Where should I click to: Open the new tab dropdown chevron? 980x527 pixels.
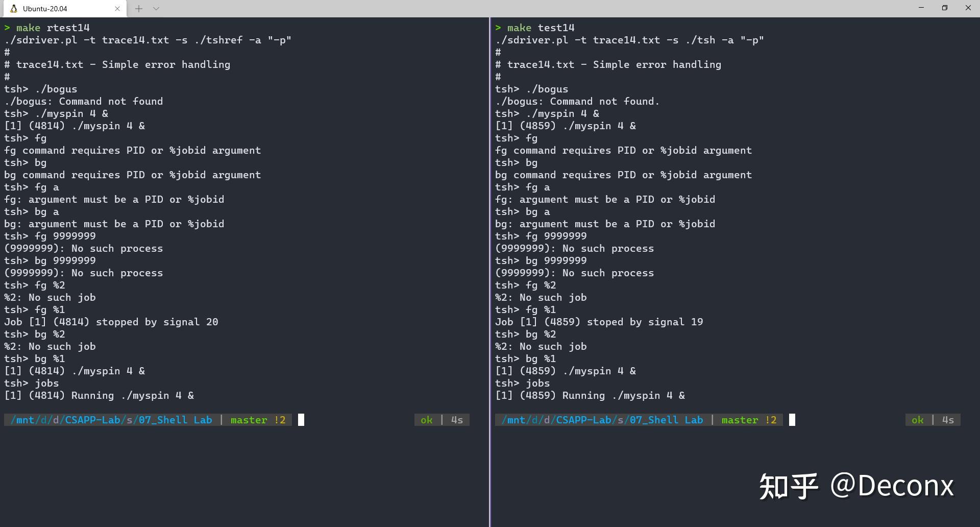(156, 8)
